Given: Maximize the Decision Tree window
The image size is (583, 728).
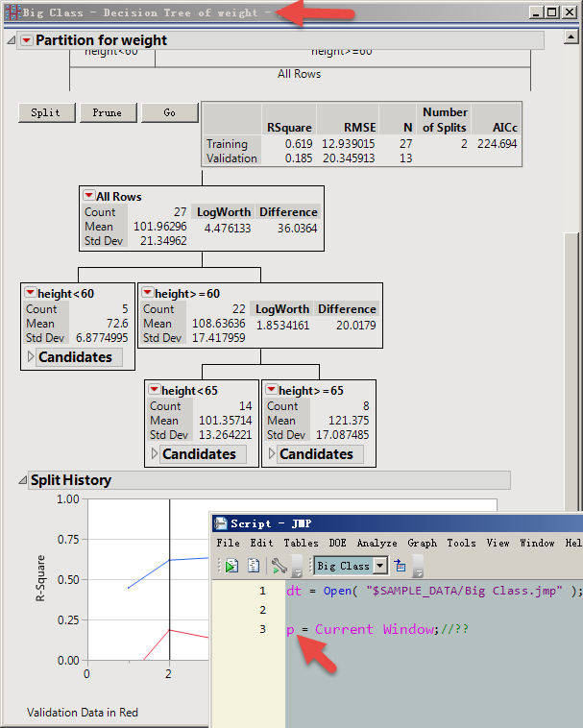Looking at the screenshot, I should [x=552, y=12].
